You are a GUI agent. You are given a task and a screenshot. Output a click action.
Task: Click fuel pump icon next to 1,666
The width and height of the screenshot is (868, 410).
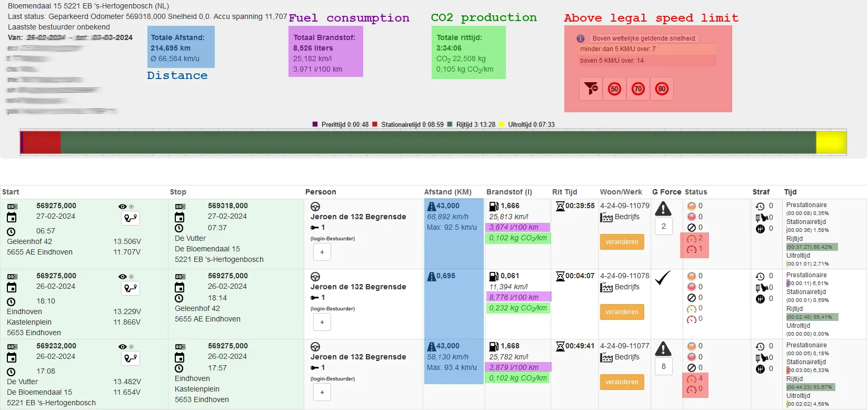pyautogui.click(x=494, y=206)
